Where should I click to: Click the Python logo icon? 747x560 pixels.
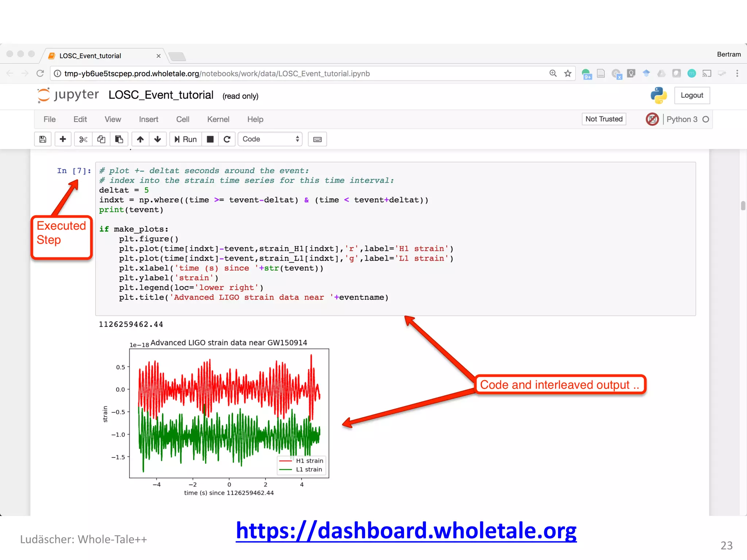659,95
